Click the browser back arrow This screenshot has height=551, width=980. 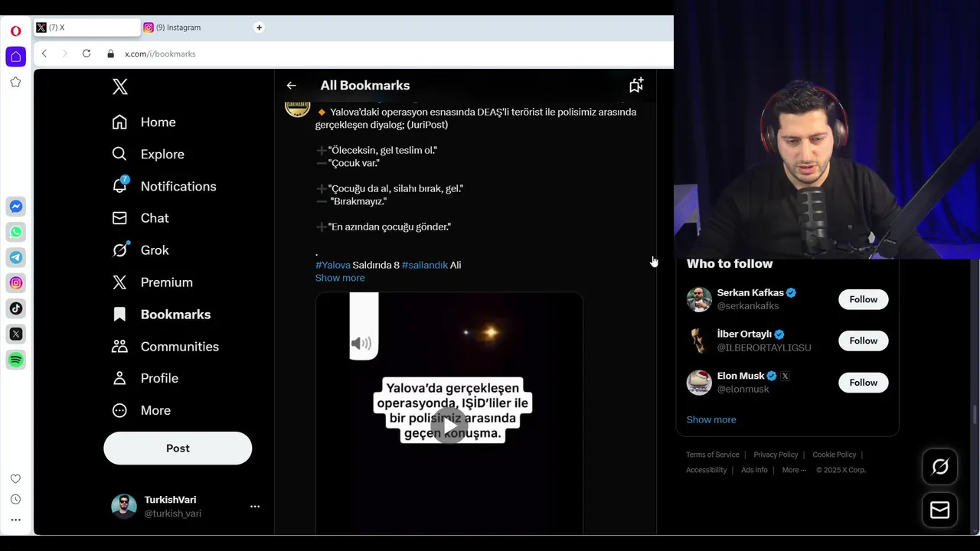pyautogui.click(x=44, y=54)
